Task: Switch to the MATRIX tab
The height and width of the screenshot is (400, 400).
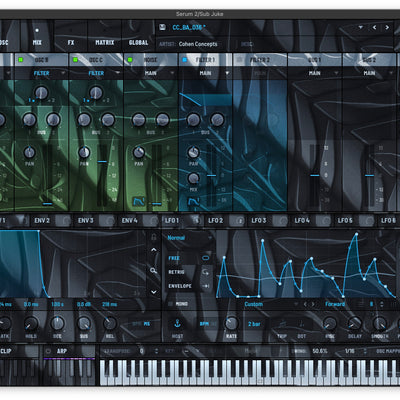Action: (105, 37)
